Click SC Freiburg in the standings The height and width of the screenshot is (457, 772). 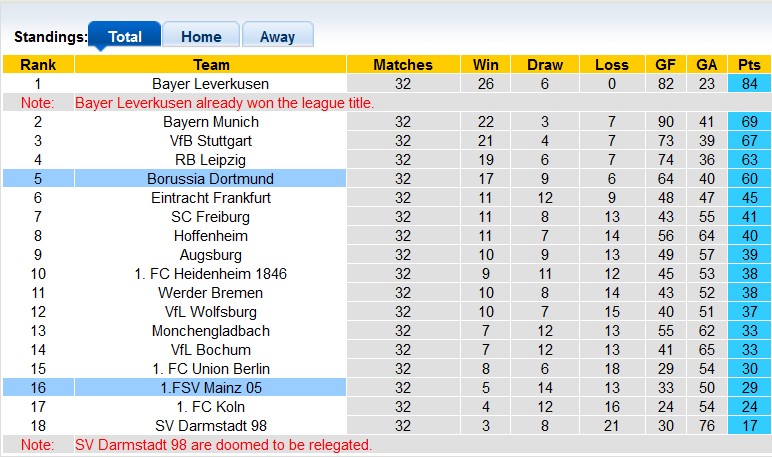click(x=210, y=217)
